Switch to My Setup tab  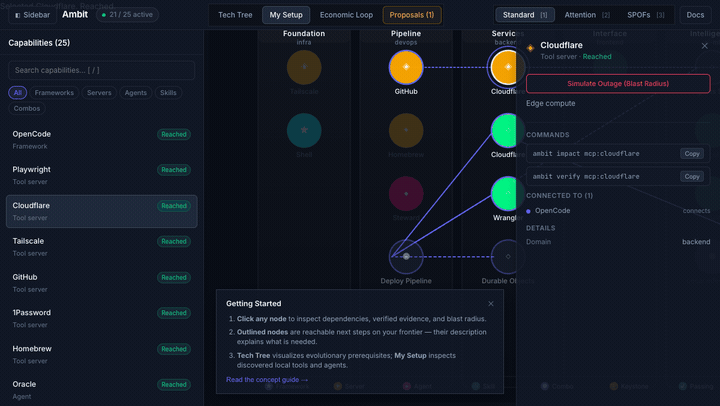click(286, 15)
